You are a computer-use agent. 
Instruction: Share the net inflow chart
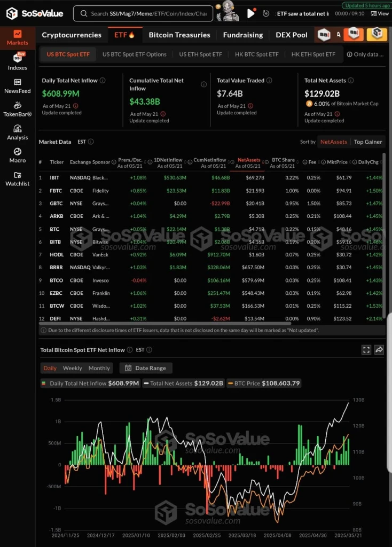pyautogui.click(x=379, y=349)
